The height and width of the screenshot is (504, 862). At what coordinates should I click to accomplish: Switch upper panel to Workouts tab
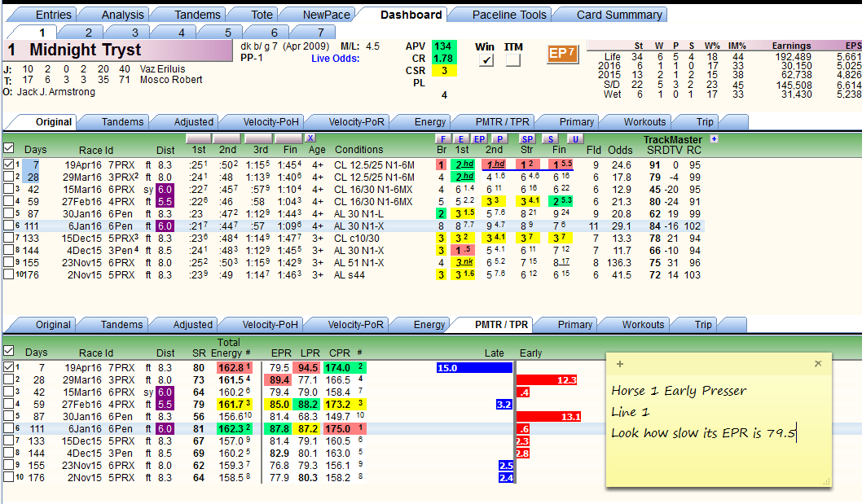pyautogui.click(x=644, y=122)
